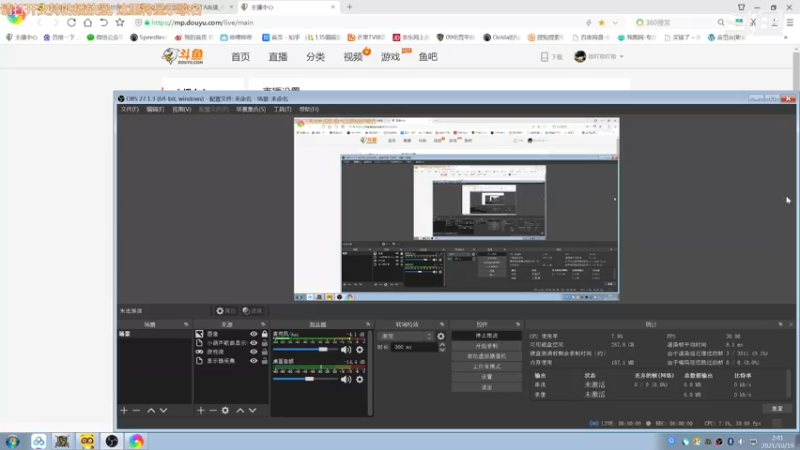The width and height of the screenshot is (800, 450).
Task: Decrease transition duration with down arrow
Action: [442, 349]
